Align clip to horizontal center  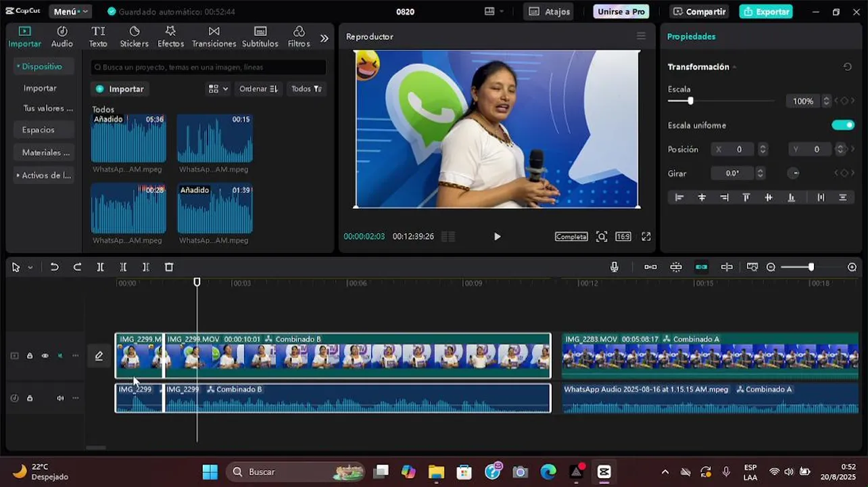click(x=702, y=198)
